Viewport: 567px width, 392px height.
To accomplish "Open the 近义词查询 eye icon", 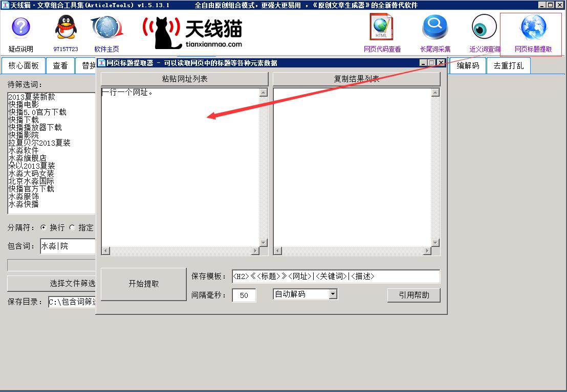I will click(484, 27).
